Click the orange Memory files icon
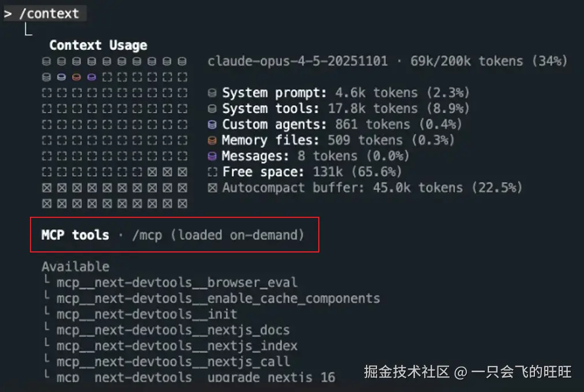584x392 pixels. click(x=212, y=140)
